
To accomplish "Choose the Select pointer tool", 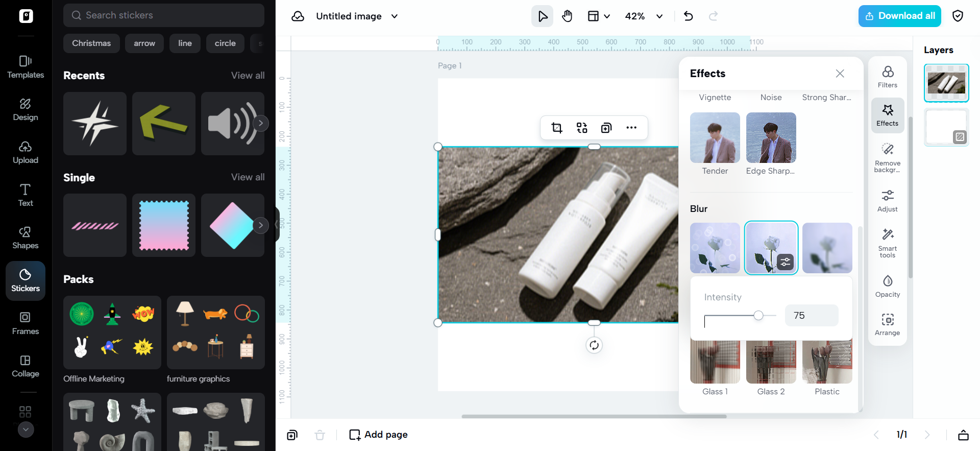I will 543,16.
